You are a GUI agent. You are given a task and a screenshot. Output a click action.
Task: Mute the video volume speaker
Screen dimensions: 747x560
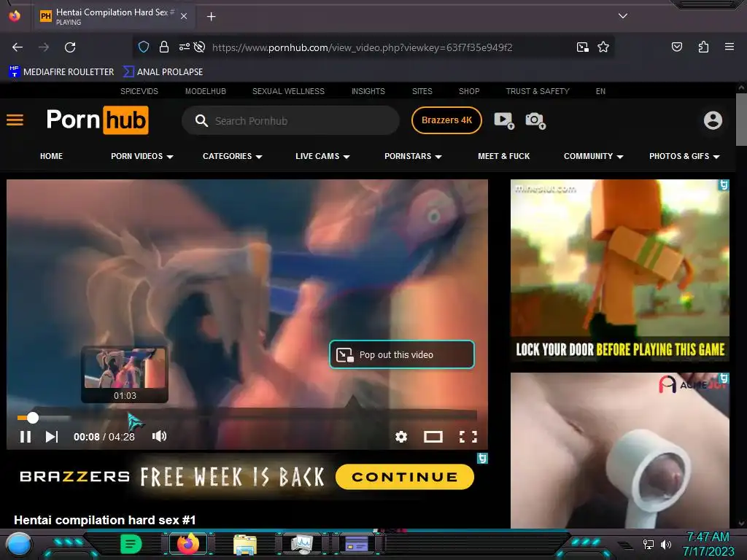click(x=159, y=436)
